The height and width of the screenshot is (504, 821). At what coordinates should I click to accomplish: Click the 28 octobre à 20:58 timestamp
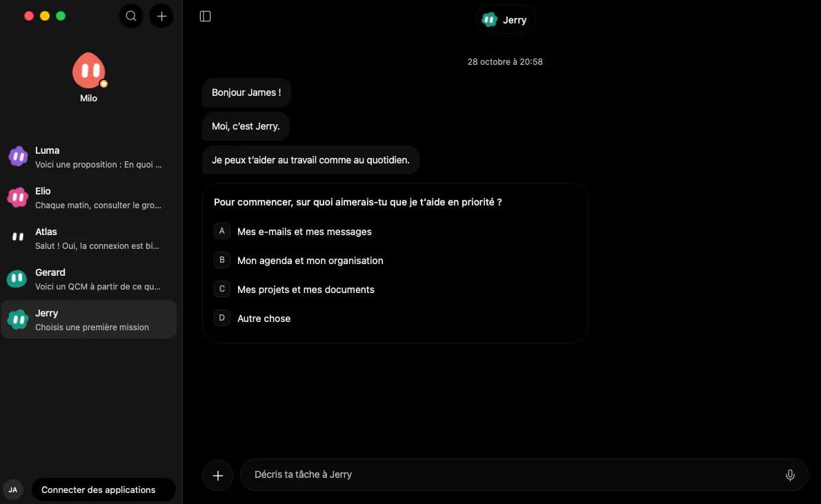[x=505, y=62]
